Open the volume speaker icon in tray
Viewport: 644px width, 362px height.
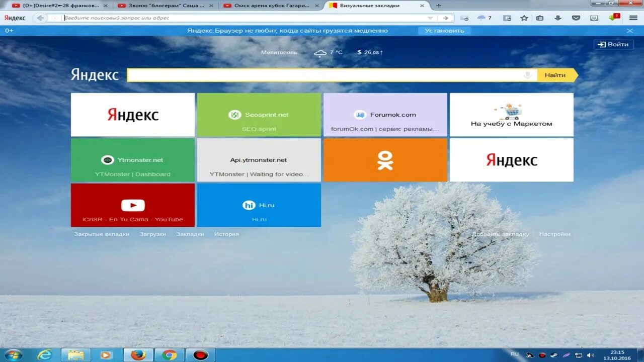(590, 355)
